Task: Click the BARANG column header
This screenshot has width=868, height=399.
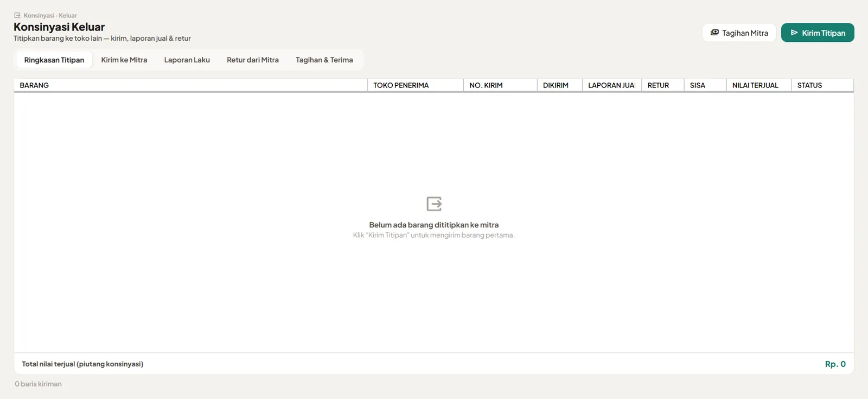Action: (190, 85)
